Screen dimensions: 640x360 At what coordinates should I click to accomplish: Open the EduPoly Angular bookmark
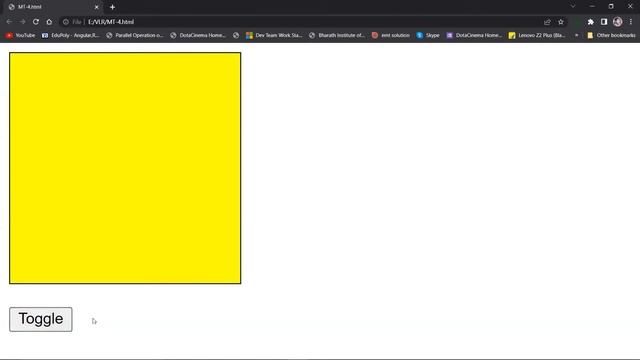pyautogui.click(x=70, y=36)
